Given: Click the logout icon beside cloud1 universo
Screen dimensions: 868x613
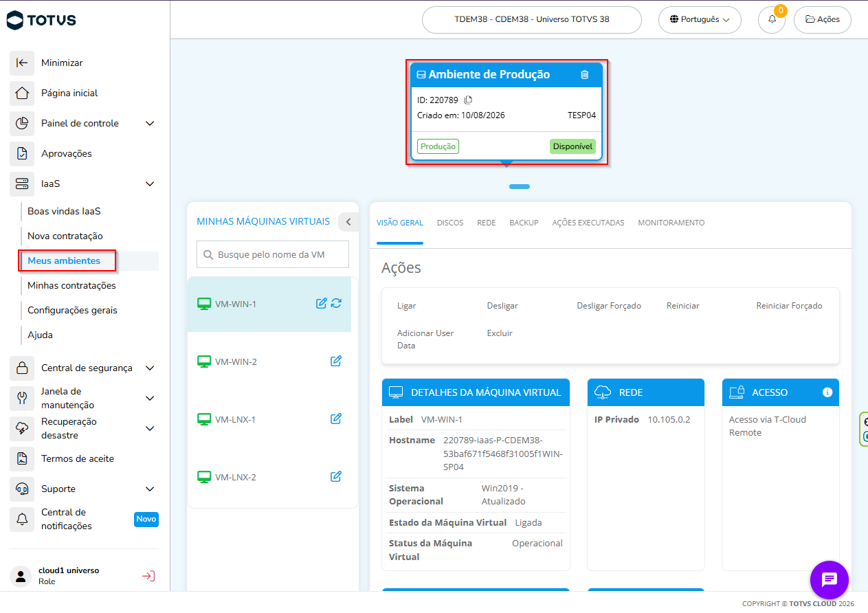Looking at the screenshot, I should [x=148, y=576].
